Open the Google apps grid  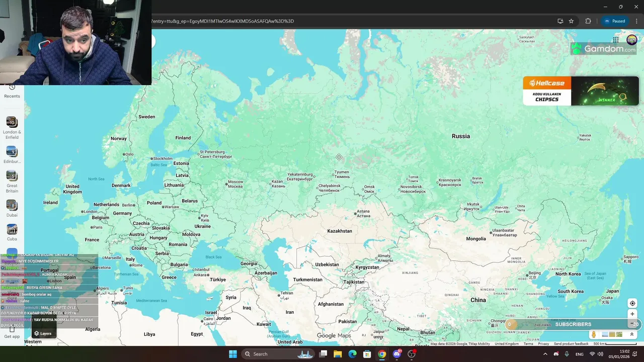[x=616, y=40]
